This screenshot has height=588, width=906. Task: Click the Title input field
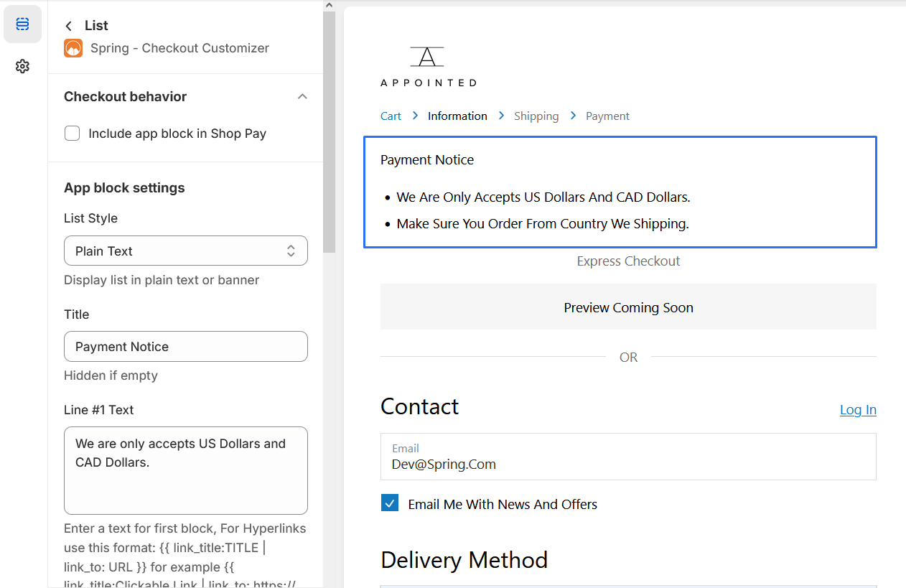pyautogui.click(x=186, y=347)
